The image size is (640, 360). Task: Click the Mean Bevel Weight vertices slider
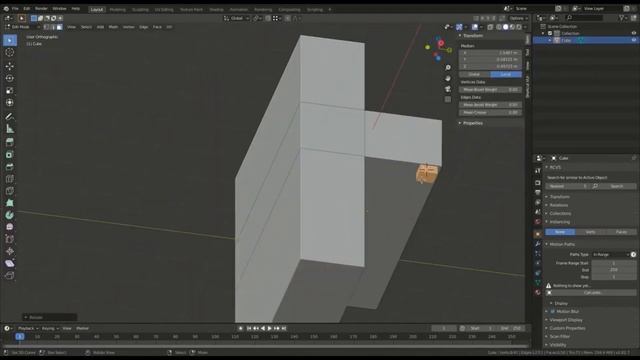[x=490, y=89]
